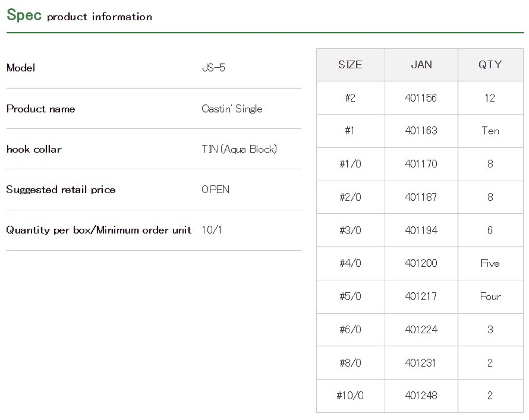Click the #3/0 size cell

[x=350, y=230]
